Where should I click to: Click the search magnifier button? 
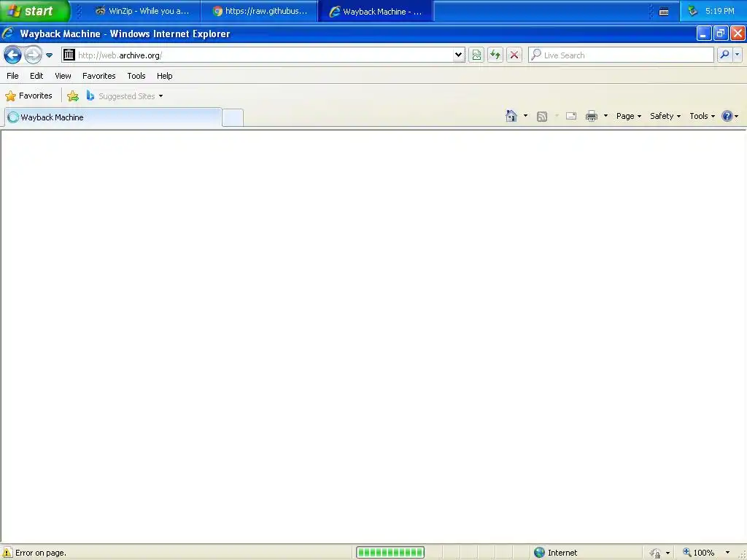pos(724,55)
